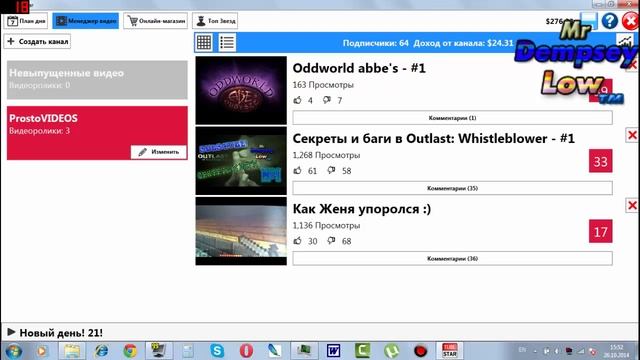Click the thumbs-down icon on the Oddworld video
This screenshot has width=640, height=360.
click(327, 100)
